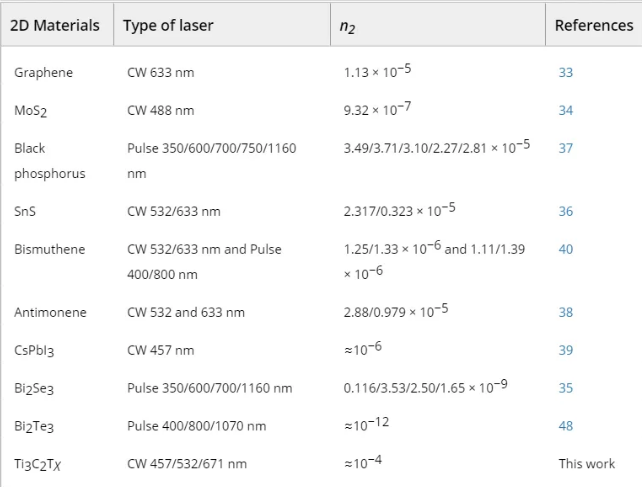This screenshot has height=487, width=642.
Task: Open reference 48 for Bi2Te3
Action: coord(566,425)
